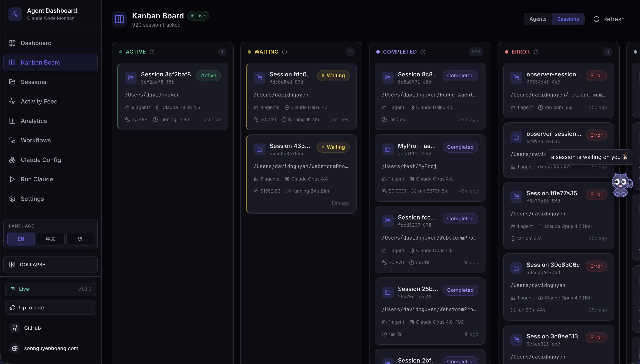Click folder icon on observer-session 6299731b card
640x364 pixels.
tap(516, 137)
